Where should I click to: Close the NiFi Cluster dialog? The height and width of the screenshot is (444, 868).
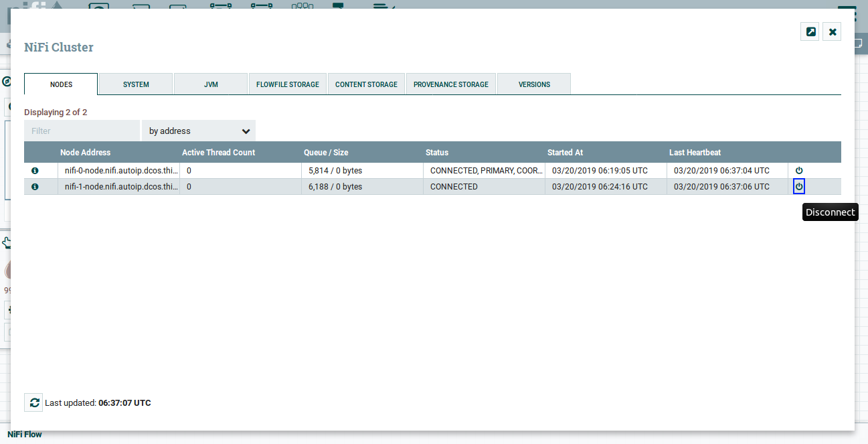point(832,31)
